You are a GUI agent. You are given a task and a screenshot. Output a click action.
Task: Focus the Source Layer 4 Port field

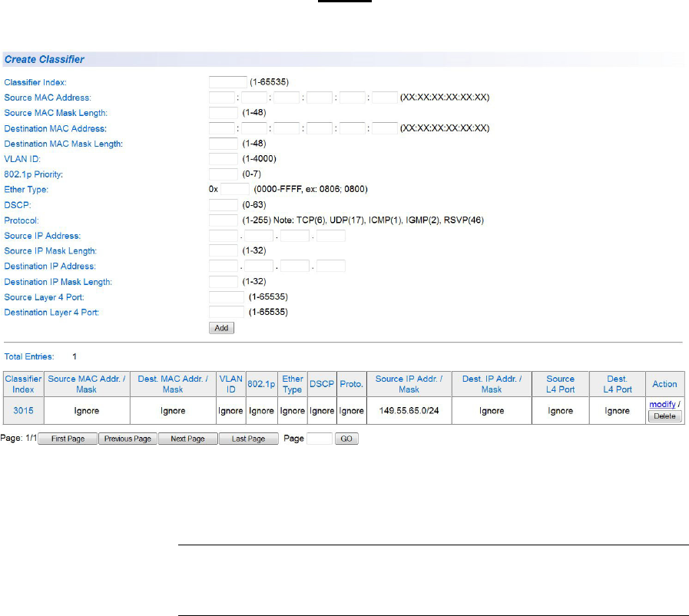pyautogui.click(x=227, y=297)
